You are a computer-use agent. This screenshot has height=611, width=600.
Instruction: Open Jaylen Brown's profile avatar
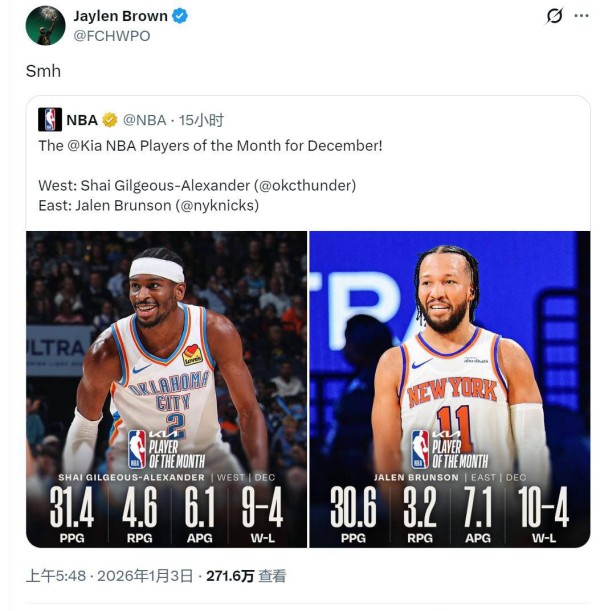45,26
